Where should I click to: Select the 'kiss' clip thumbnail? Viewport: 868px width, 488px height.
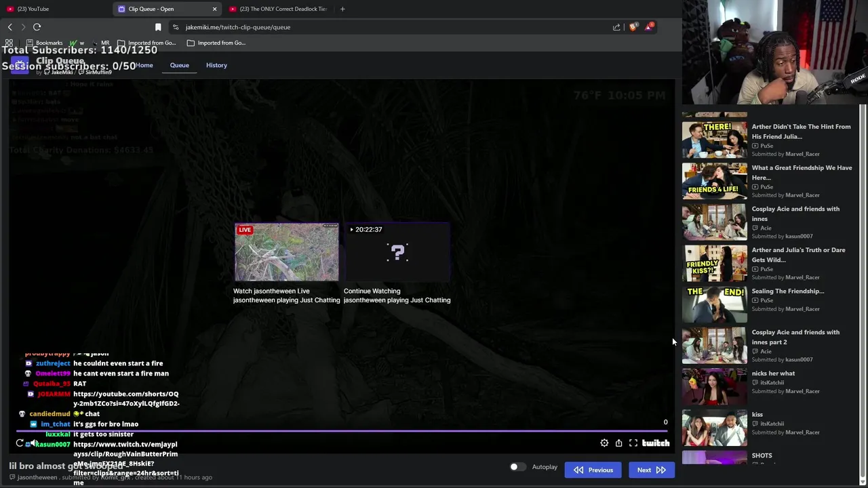pos(714,428)
